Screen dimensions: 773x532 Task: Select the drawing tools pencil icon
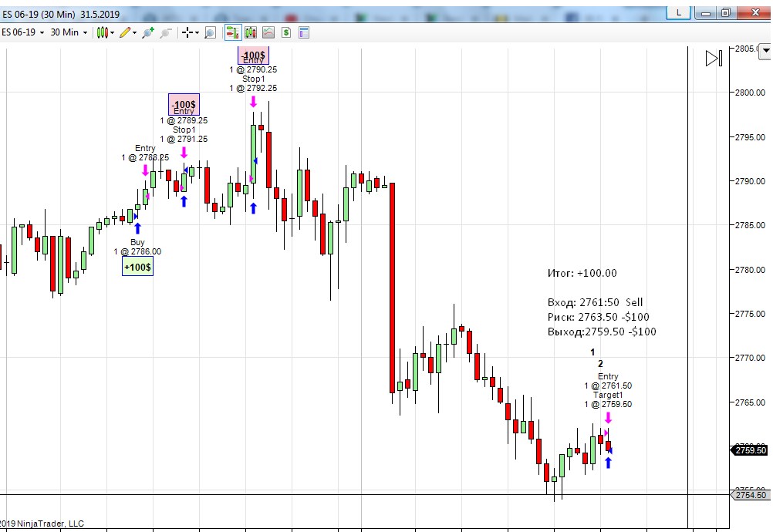(125, 33)
